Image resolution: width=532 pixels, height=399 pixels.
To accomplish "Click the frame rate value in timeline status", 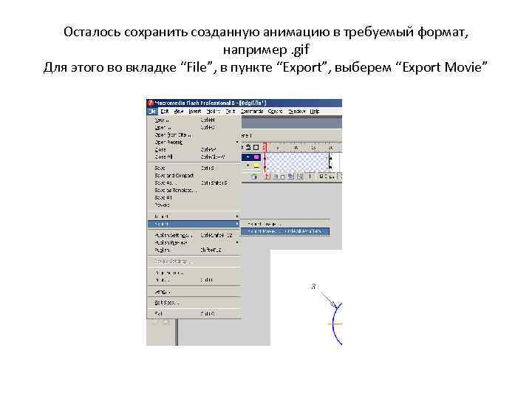I will (x=327, y=177).
